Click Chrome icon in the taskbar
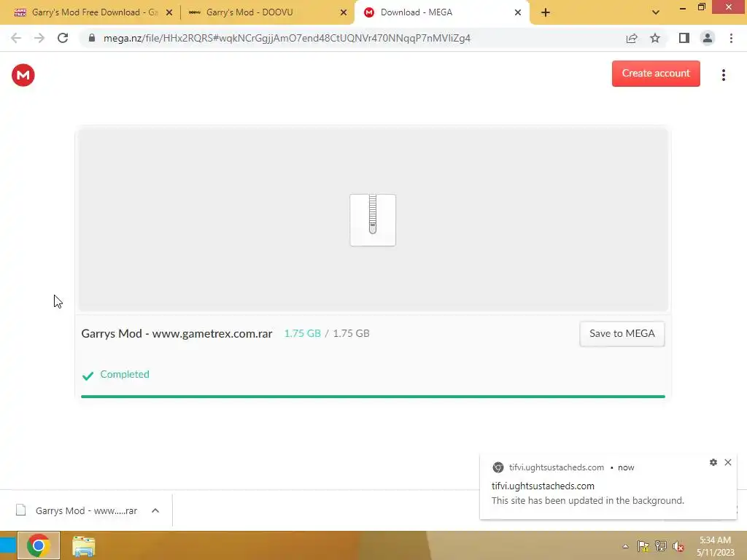The height and width of the screenshot is (560, 747). [x=39, y=545]
